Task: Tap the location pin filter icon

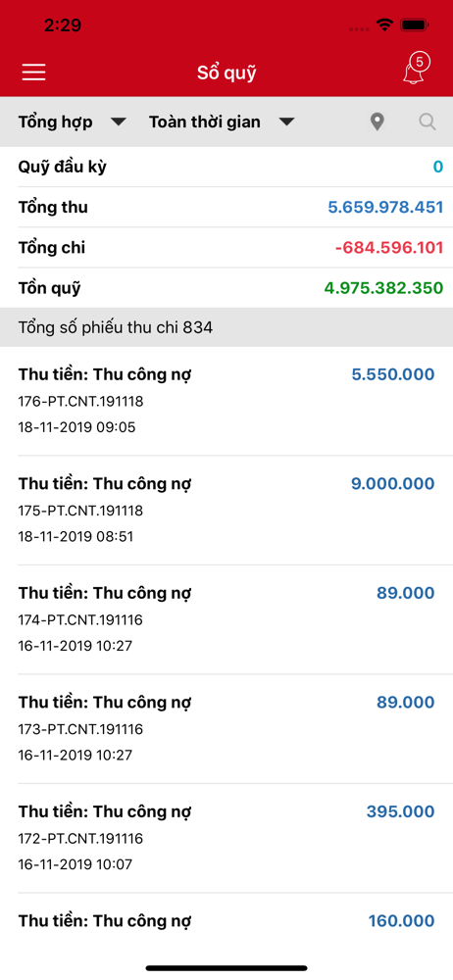Action: 377,122
